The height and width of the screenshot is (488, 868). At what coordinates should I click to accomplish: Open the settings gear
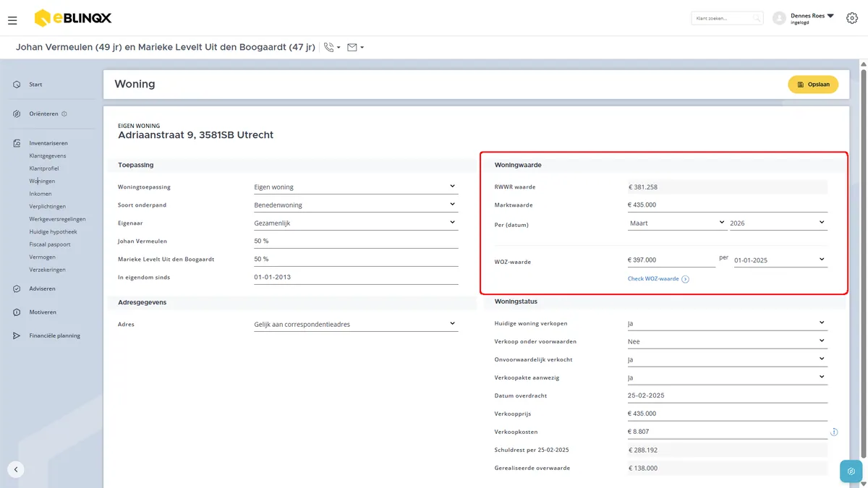point(851,18)
